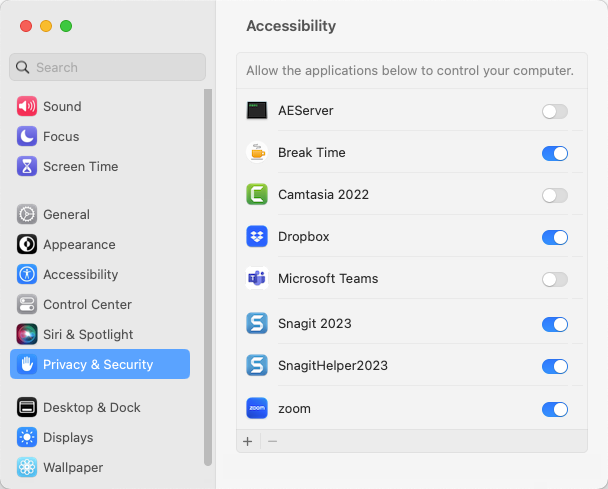Select Screen Time in sidebar
Viewport: 608px width, 489px height.
pos(100,166)
